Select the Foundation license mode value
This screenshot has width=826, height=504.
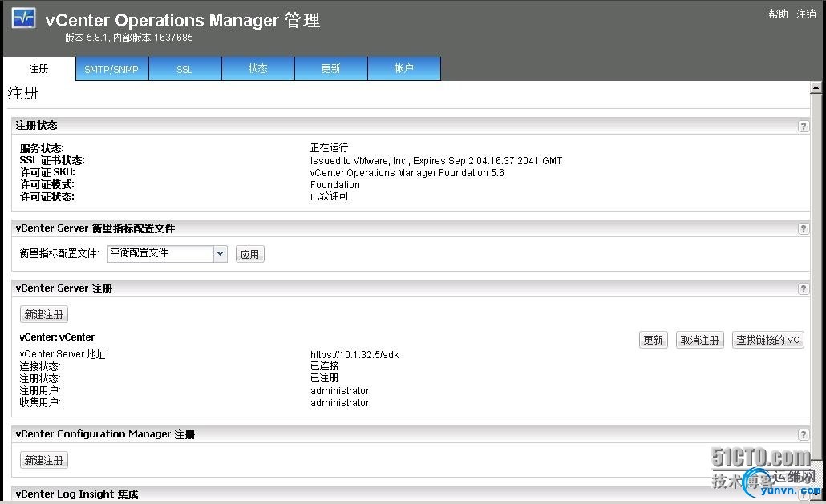click(x=335, y=185)
